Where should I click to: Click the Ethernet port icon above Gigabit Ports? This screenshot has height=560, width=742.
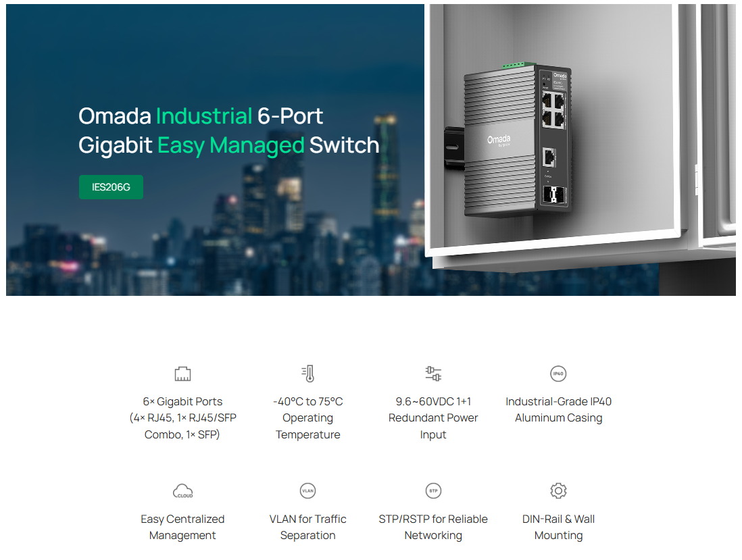click(182, 374)
